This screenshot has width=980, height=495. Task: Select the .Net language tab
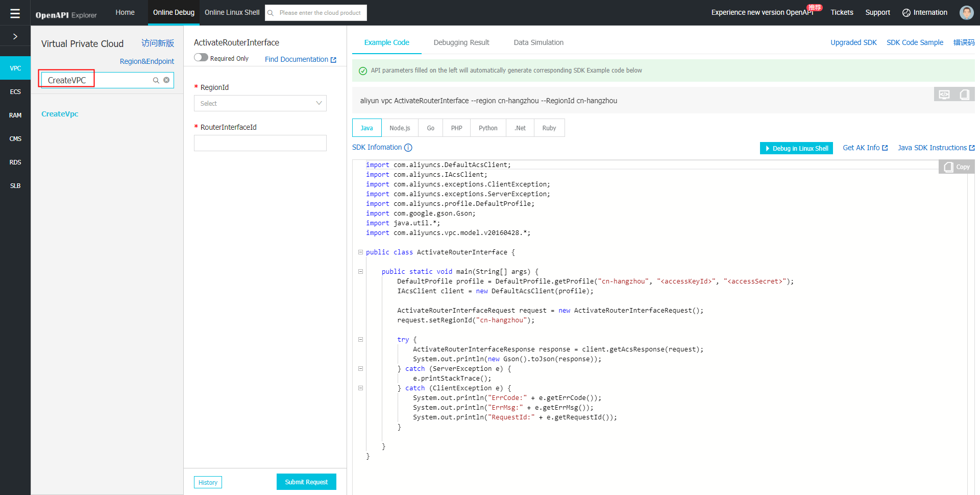point(520,128)
